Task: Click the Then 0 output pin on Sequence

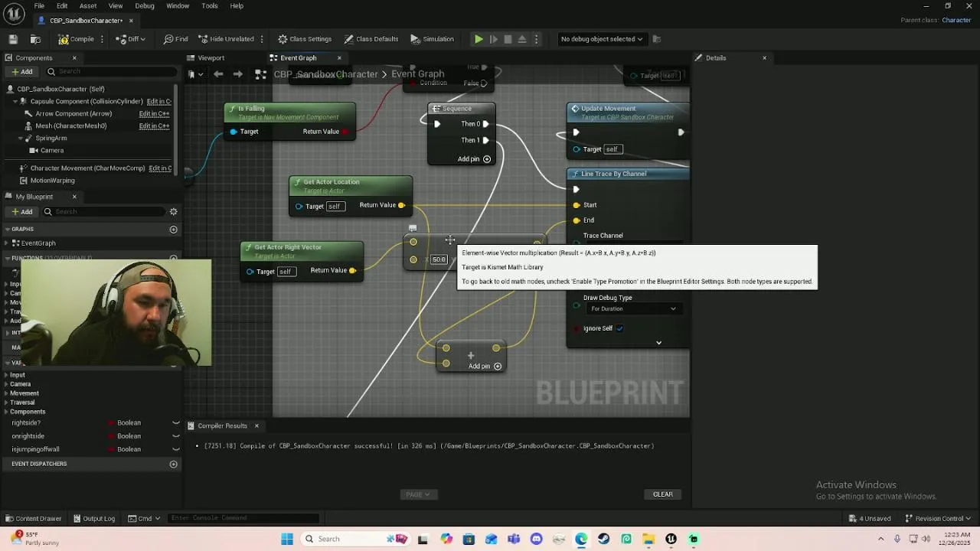Action: (485, 124)
